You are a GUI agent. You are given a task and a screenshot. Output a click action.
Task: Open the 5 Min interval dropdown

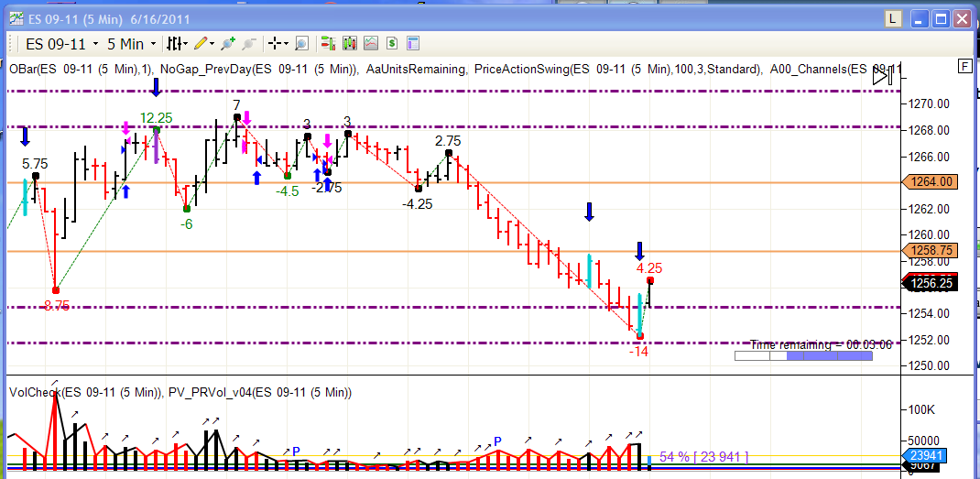point(131,44)
